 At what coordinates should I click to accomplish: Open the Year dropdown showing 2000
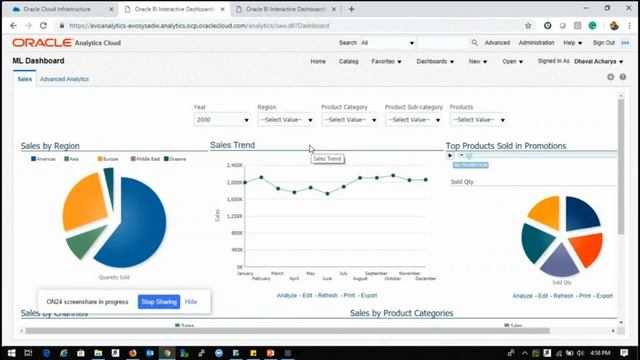[222, 120]
